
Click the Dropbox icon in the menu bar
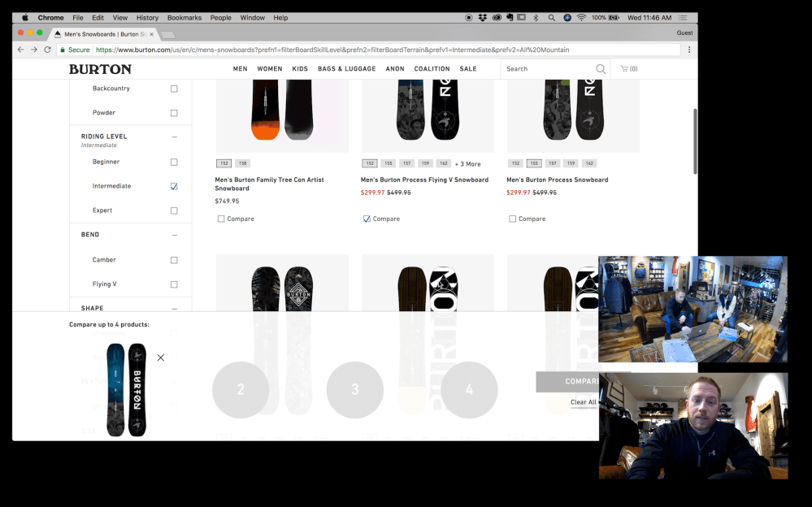(x=483, y=16)
